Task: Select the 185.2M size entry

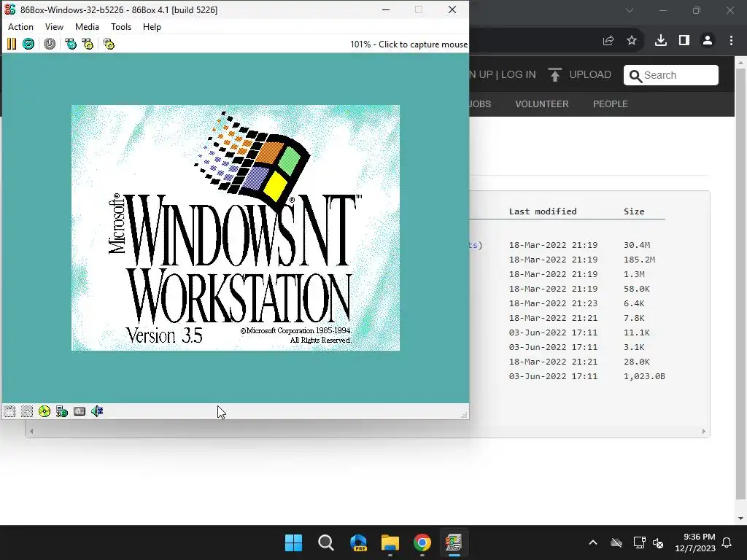Action: coord(639,260)
